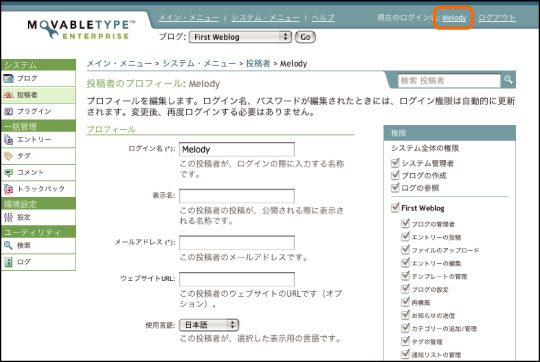Toggle the ファイルのアップロード checkbox
540x362 pixels.
pyautogui.click(x=405, y=250)
